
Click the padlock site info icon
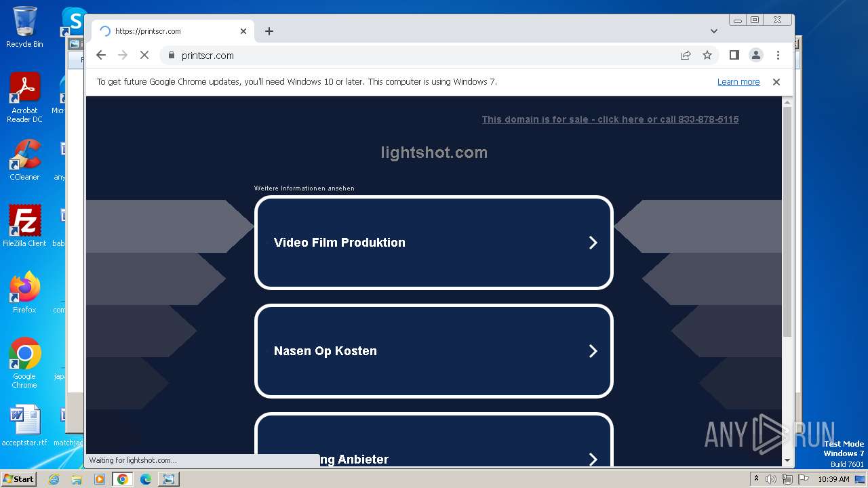click(x=171, y=56)
